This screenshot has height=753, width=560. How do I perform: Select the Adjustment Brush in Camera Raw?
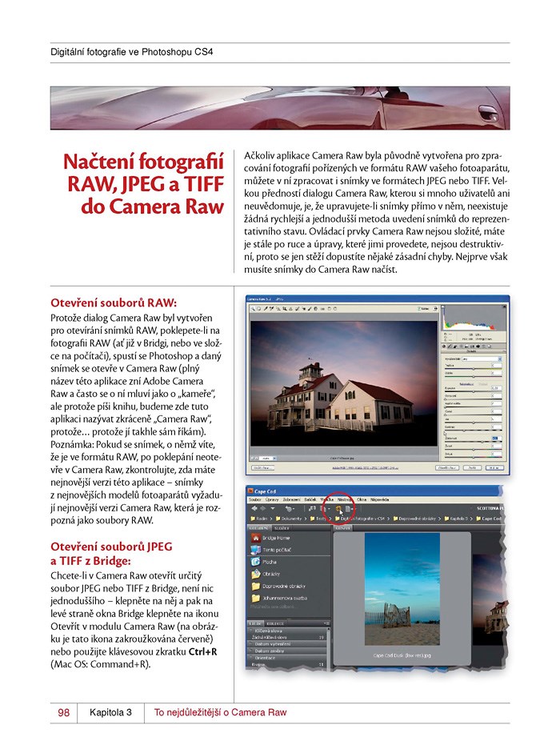tap(310, 309)
